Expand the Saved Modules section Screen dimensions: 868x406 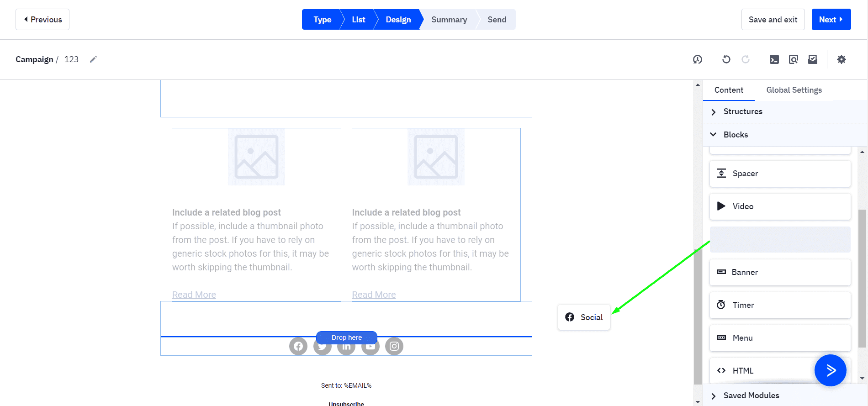[751, 395]
